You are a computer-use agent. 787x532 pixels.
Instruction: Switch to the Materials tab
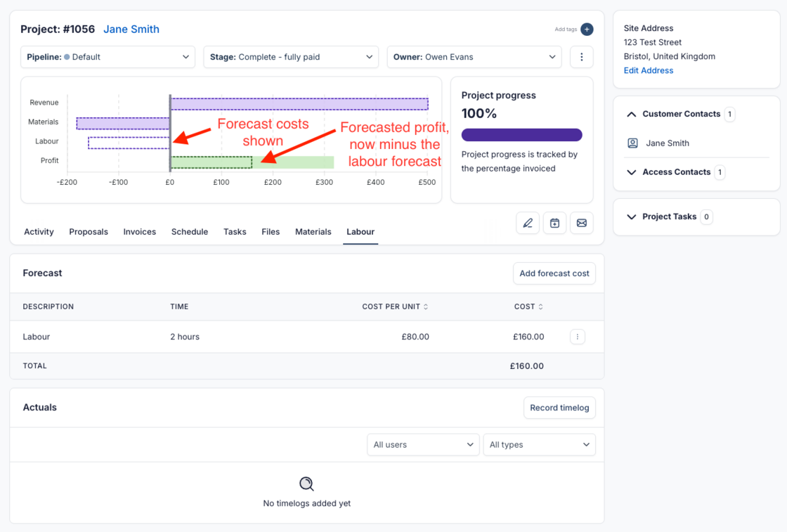pos(313,232)
